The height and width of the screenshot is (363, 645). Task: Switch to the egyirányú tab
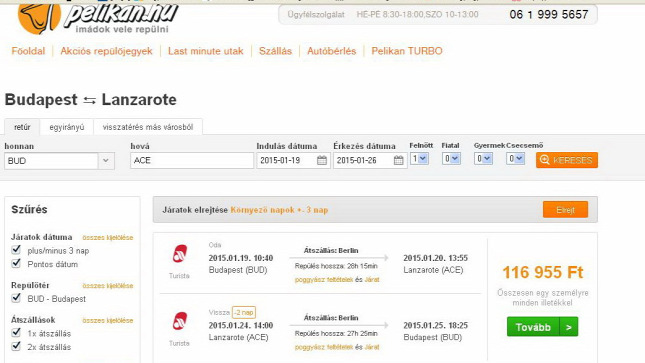pyautogui.click(x=67, y=127)
